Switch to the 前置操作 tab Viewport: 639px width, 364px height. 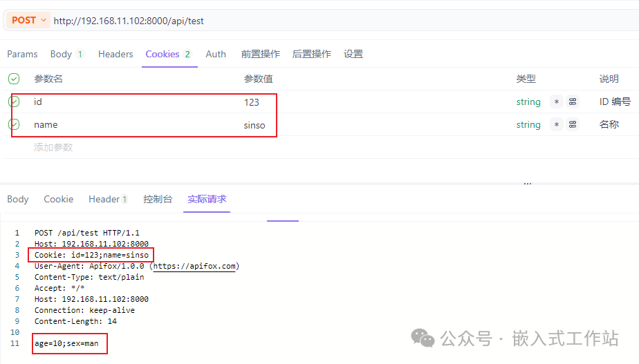coord(260,54)
